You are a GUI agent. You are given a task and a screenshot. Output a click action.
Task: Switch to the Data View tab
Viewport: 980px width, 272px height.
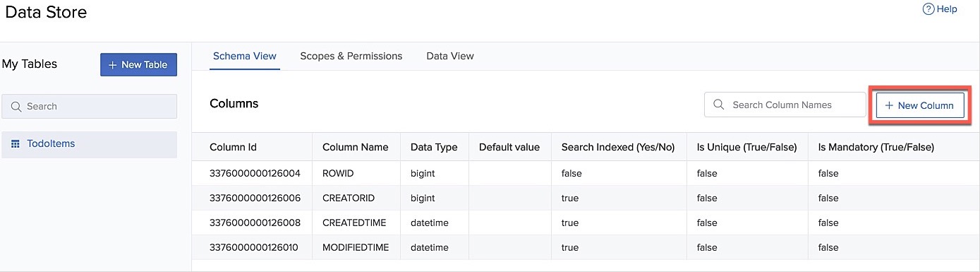click(x=450, y=56)
